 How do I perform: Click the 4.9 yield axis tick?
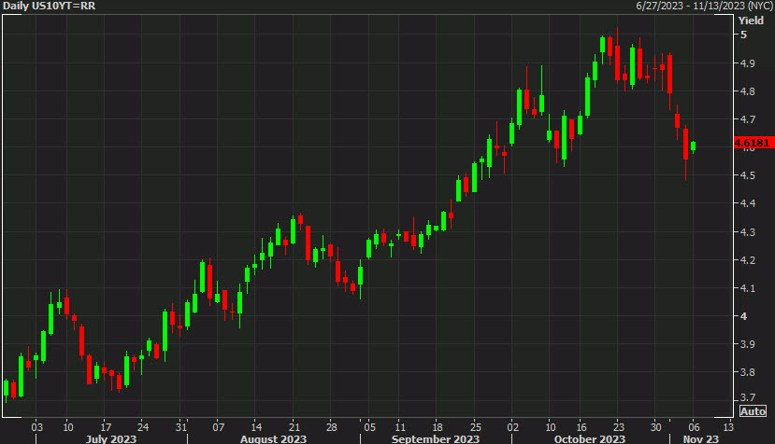tap(747, 63)
